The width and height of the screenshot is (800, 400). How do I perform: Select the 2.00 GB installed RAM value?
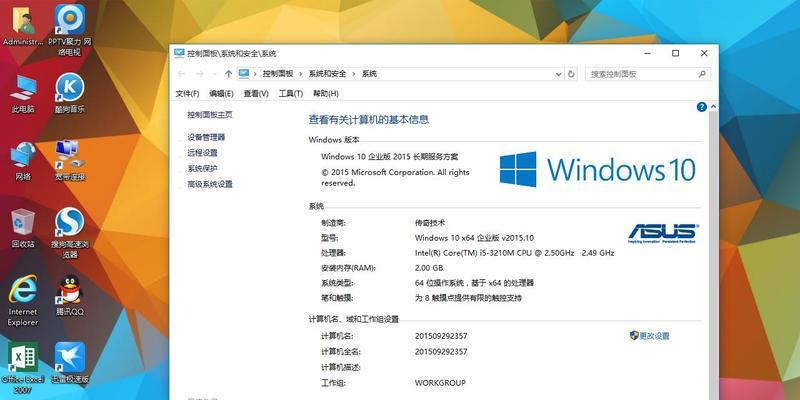[429, 268]
